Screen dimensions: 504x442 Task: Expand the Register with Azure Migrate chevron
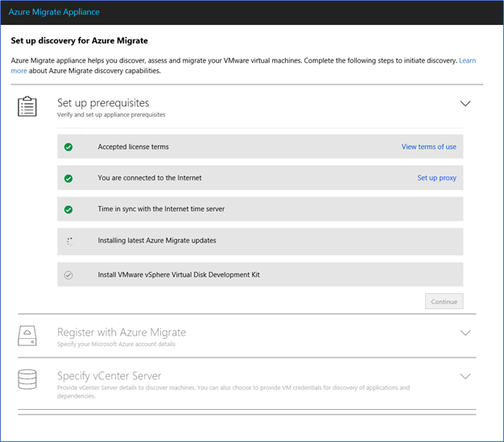pyautogui.click(x=465, y=333)
